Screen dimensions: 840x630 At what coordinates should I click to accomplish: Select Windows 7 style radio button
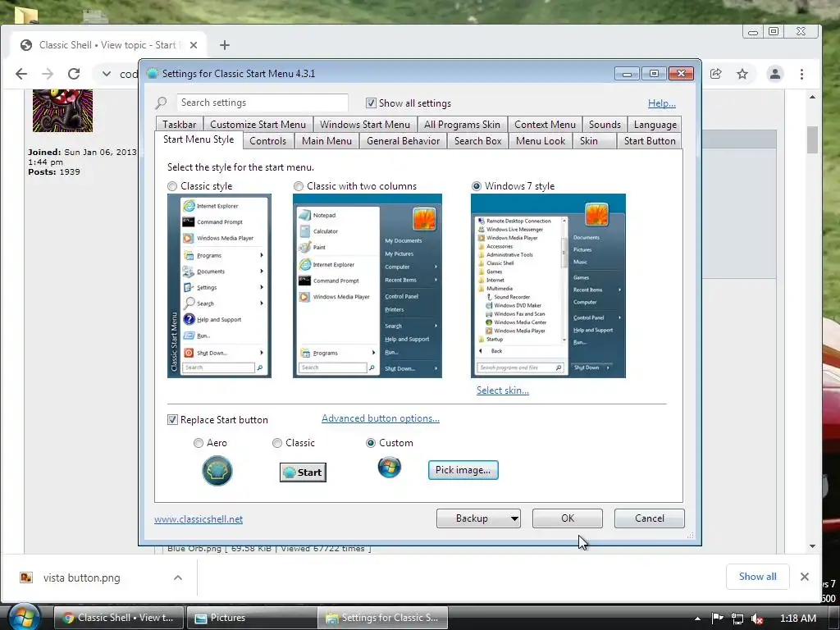click(x=477, y=186)
